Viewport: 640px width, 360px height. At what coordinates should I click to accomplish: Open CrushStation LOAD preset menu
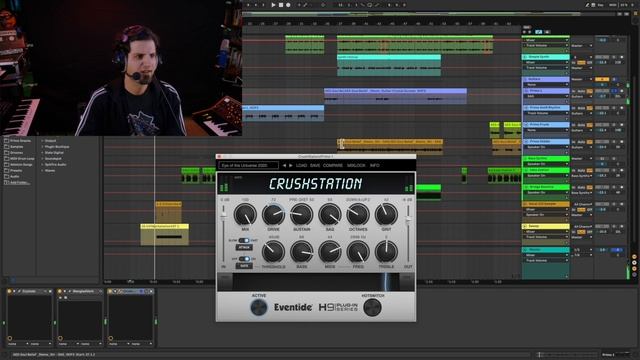point(301,165)
